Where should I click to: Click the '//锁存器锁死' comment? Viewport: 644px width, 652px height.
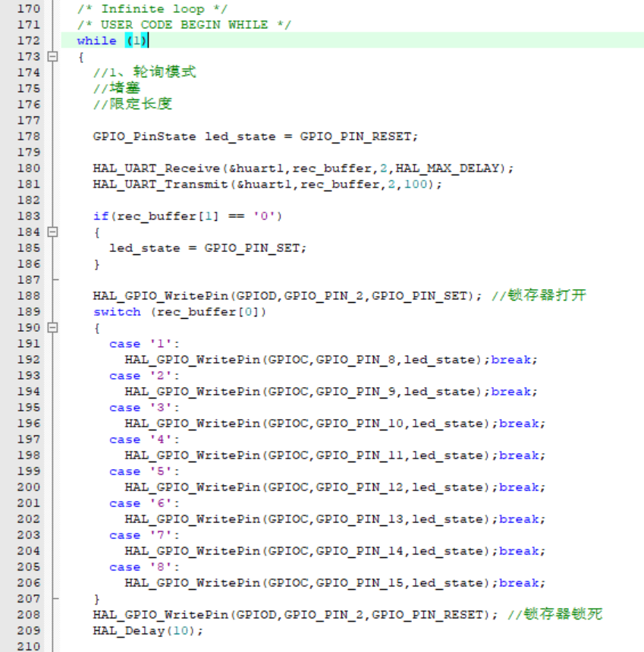[554, 615]
